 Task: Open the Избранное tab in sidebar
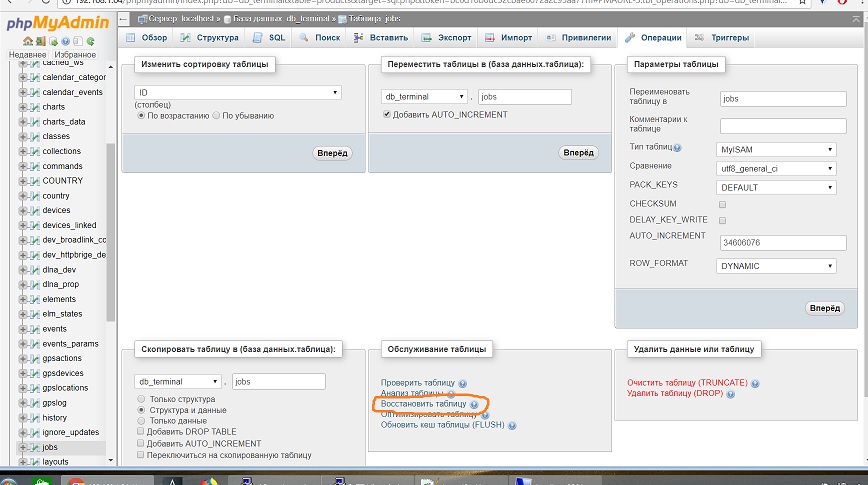[x=75, y=55]
